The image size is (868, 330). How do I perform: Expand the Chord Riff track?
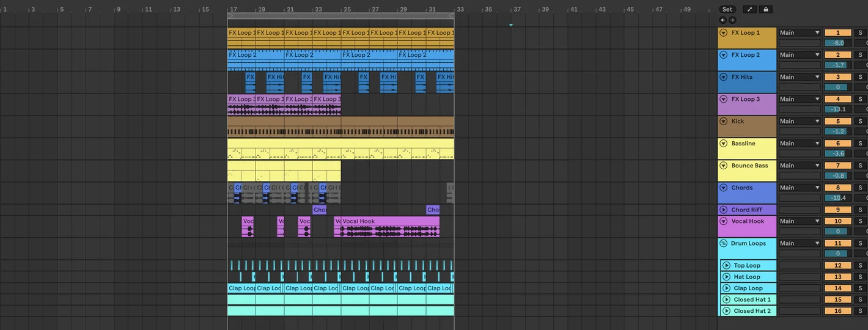pos(724,210)
